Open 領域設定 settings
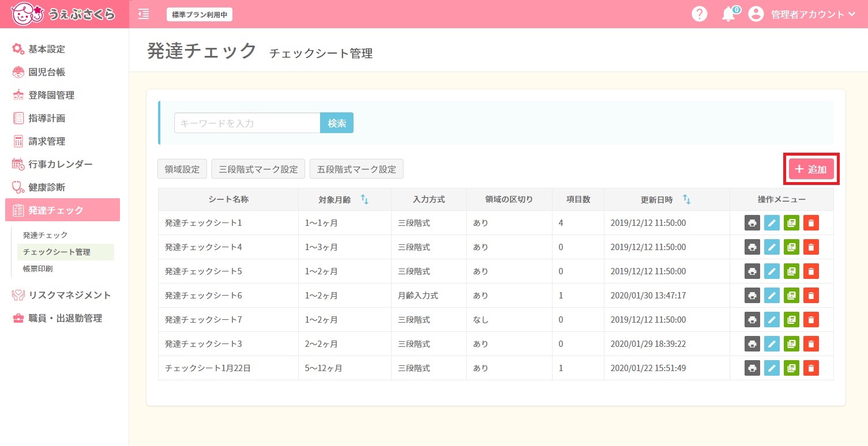Viewport: 868px width, 446px height. pos(182,169)
